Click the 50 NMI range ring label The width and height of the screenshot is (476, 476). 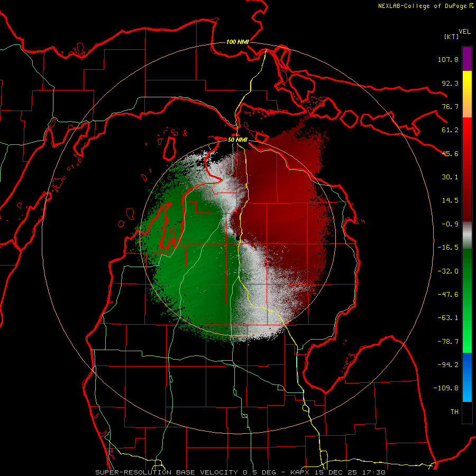tap(237, 140)
